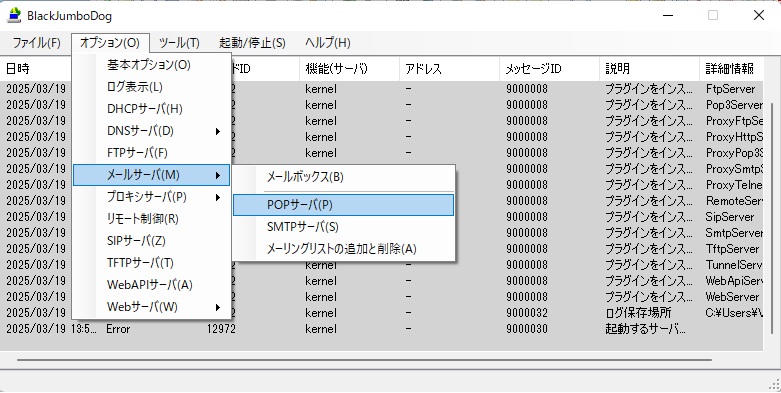Close the オプション(O) menu
The width and height of the screenshot is (781, 393).
point(110,43)
